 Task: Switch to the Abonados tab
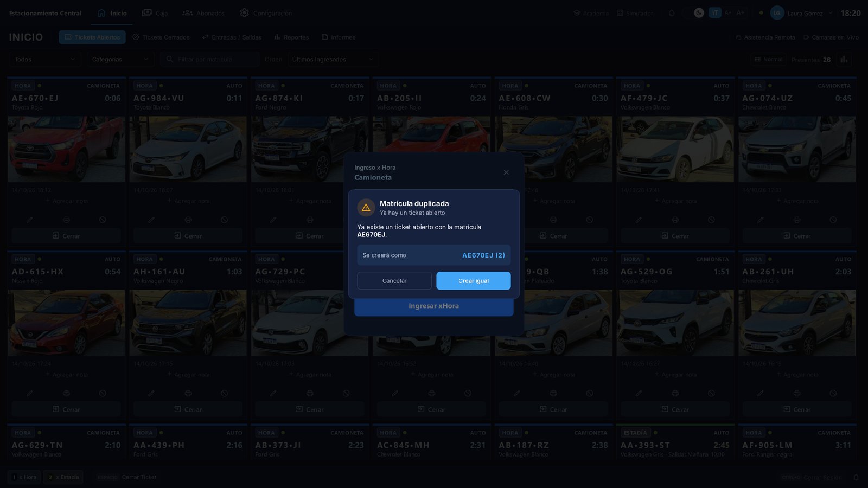click(203, 13)
